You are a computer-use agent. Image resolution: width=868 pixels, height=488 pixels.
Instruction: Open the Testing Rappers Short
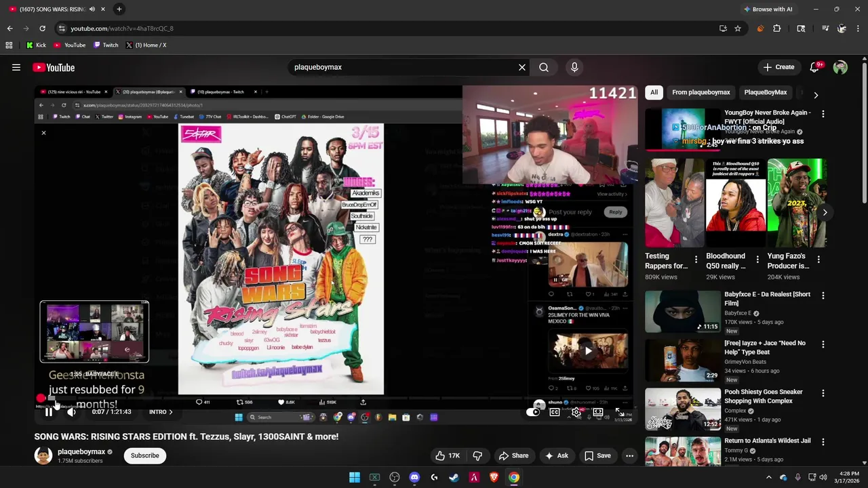[x=674, y=203]
